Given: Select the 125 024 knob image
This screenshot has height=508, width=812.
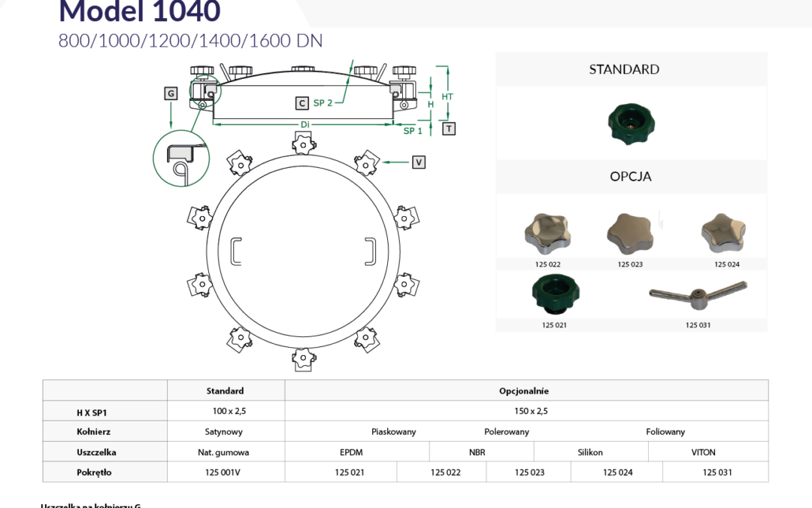Looking at the screenshot, I should [723, 233].
